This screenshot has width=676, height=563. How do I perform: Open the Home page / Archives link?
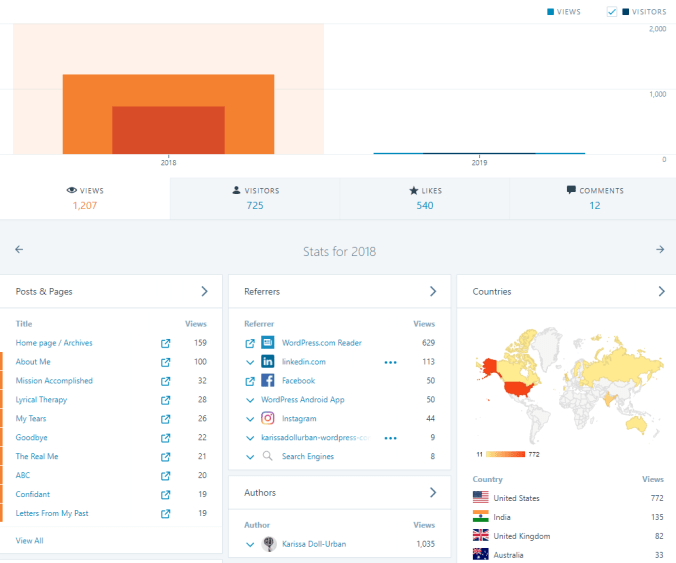[54, 343]
